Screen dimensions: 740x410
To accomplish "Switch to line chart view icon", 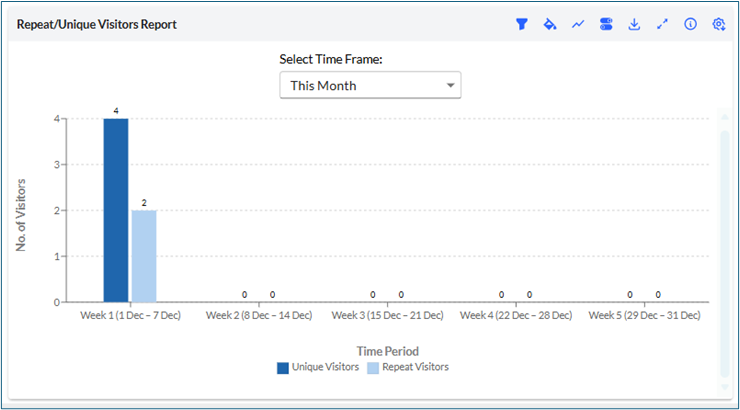I will point(578,24).
